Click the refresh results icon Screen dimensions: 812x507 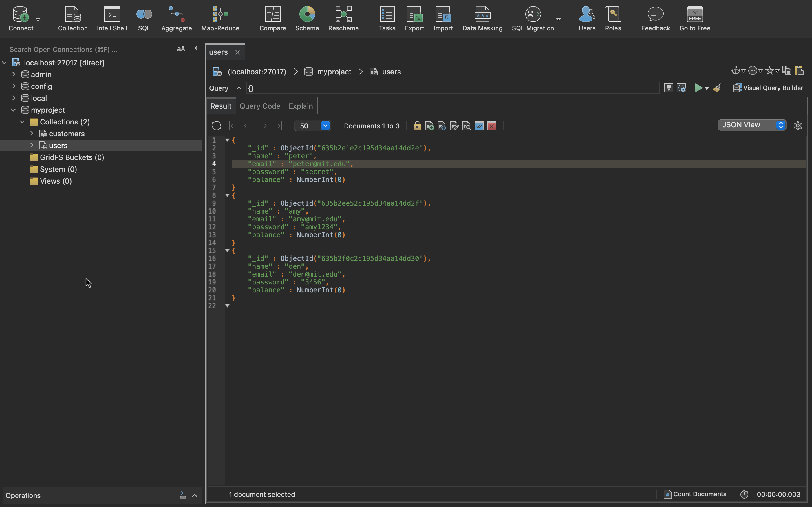[217, 126]
